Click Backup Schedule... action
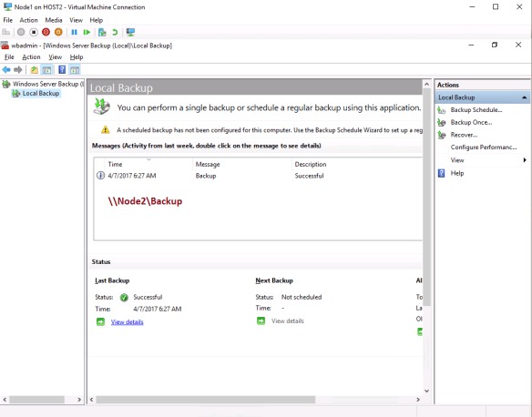 [476, 110]
